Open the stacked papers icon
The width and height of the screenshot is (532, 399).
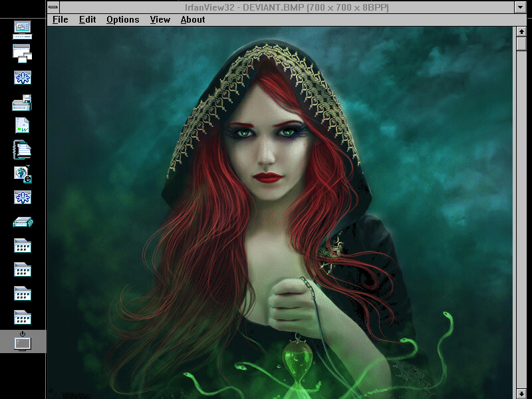click(23, 149)
